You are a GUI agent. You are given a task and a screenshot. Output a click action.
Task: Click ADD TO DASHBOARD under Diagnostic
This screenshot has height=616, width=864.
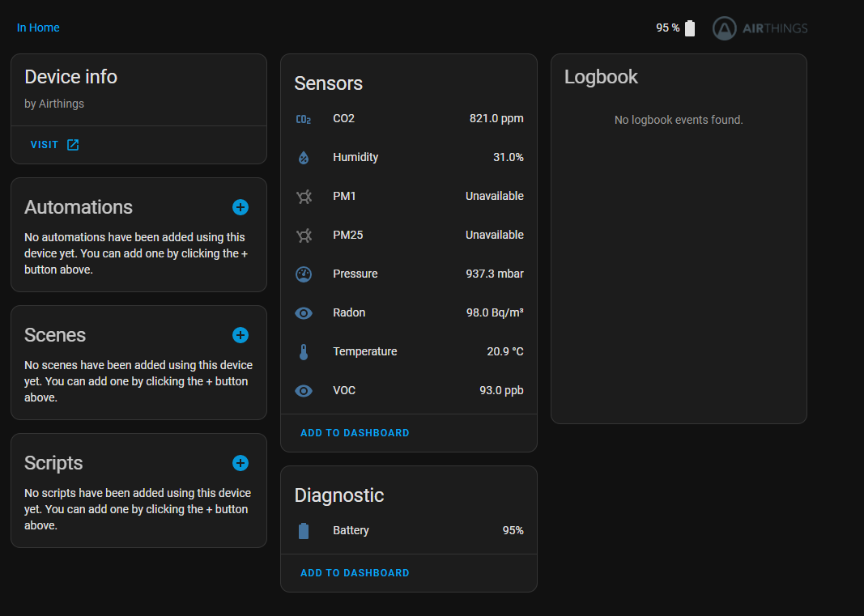tap(355, 572)
